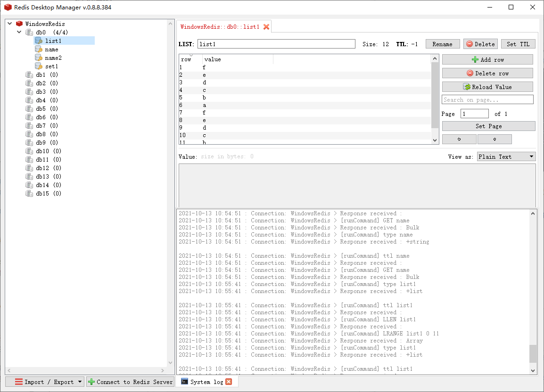Close the System log panel
Image resolution: width=544 pixels, height=392 pixels.
point(229,382)
